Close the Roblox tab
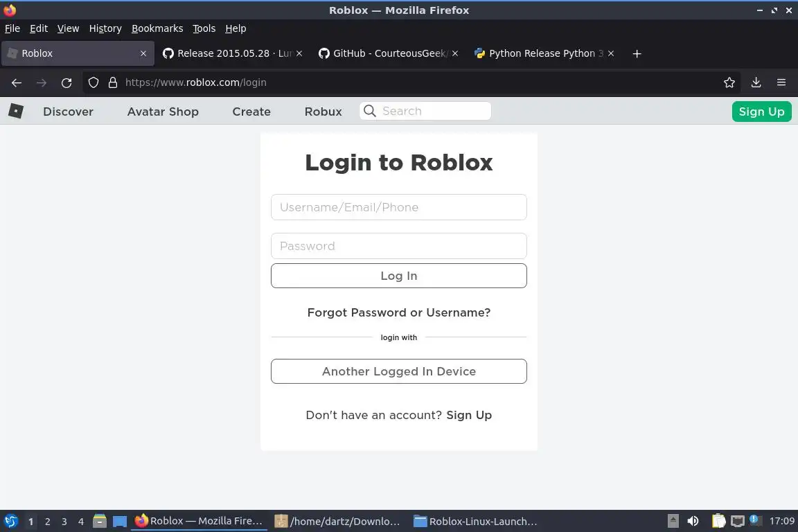This screenshot has width=798, height=532. [x=143, y=53]
